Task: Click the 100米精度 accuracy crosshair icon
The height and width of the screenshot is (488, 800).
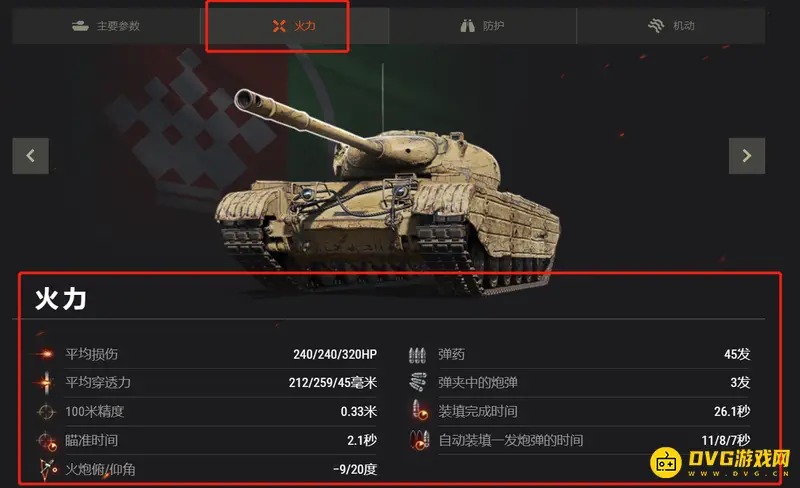Action: [46, 411]
